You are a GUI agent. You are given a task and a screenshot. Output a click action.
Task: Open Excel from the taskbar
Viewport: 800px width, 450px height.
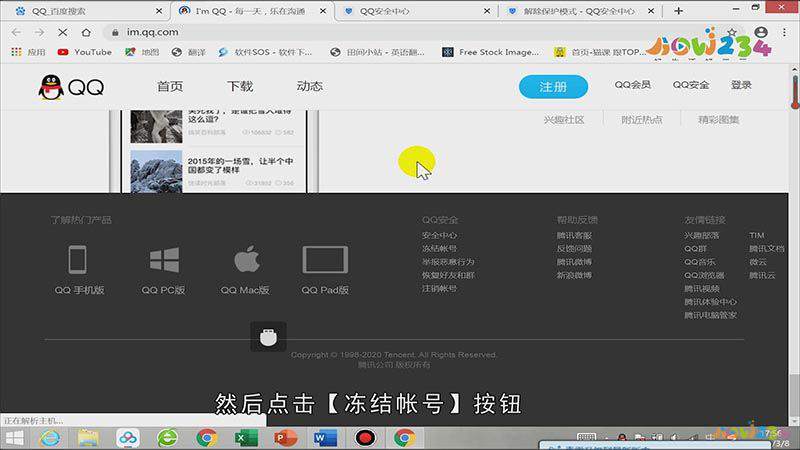(x=246, y=438)
